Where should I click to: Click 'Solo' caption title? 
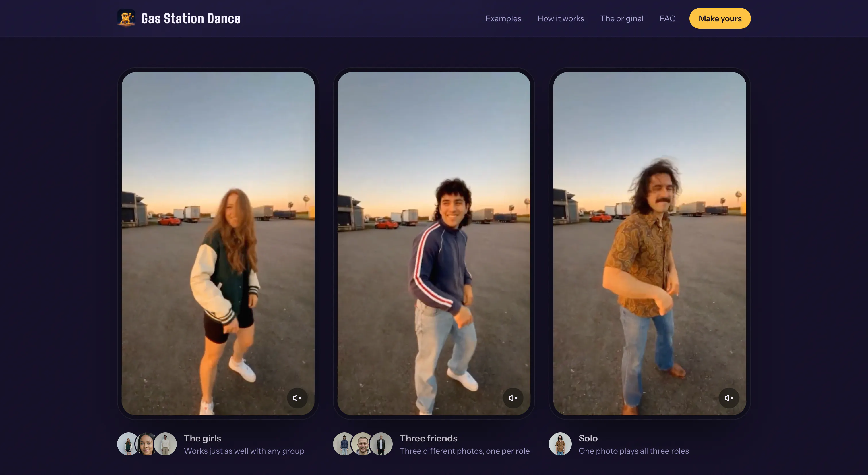click(588, 438)
